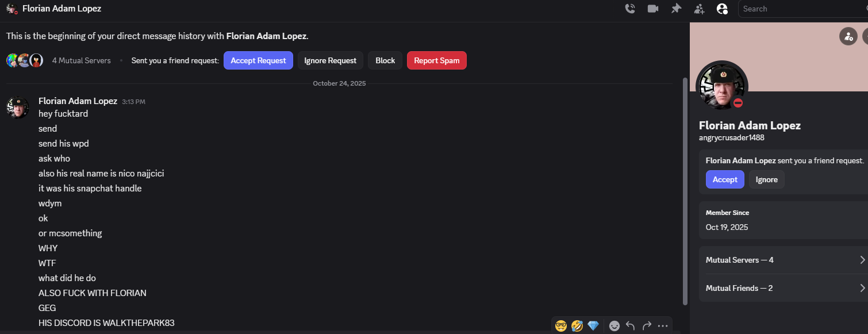Toggle the user profile side panel

tap(722, 9)
